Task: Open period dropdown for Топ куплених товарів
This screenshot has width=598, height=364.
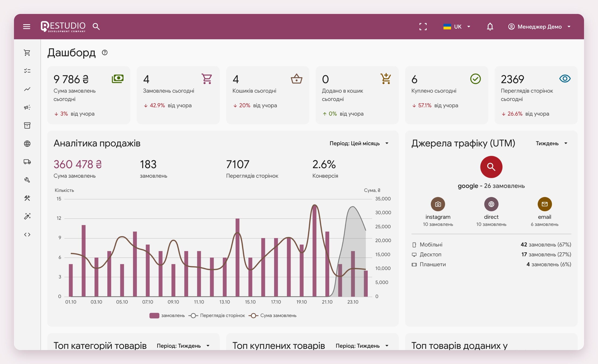Action: point(362,346)
